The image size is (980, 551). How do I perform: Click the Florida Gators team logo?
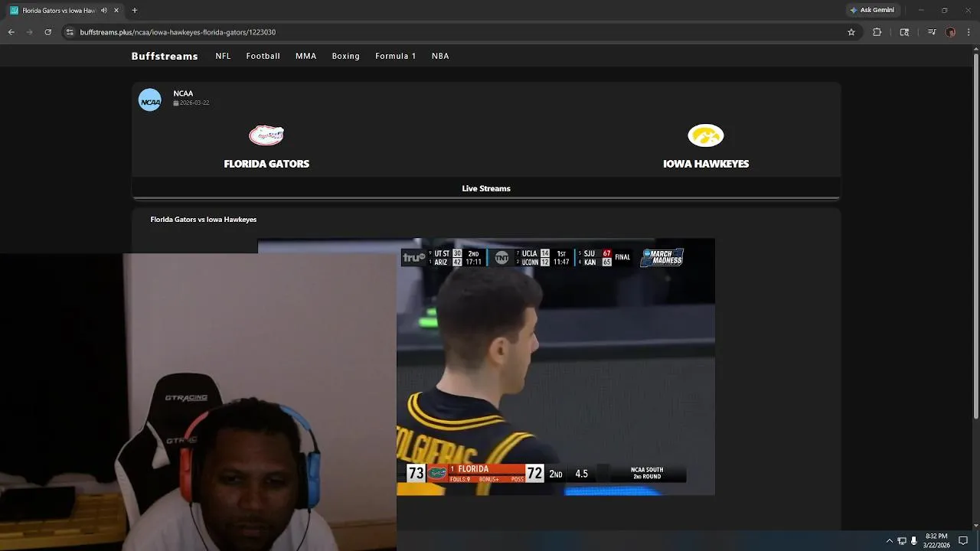(266, 135)
